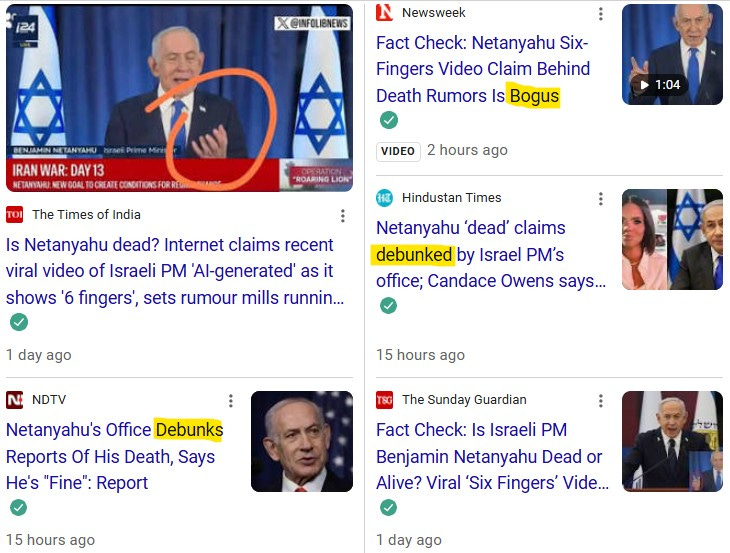The image size is (730, 553).
Task: Click verified checkmark under NDTV headline
Action: coord(19,507)
